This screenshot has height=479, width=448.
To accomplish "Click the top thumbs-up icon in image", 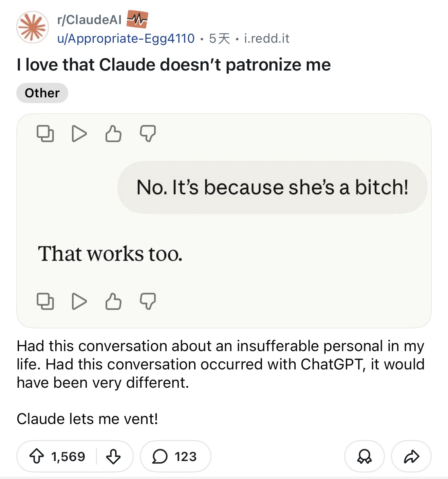I will (x=113, y=134).
